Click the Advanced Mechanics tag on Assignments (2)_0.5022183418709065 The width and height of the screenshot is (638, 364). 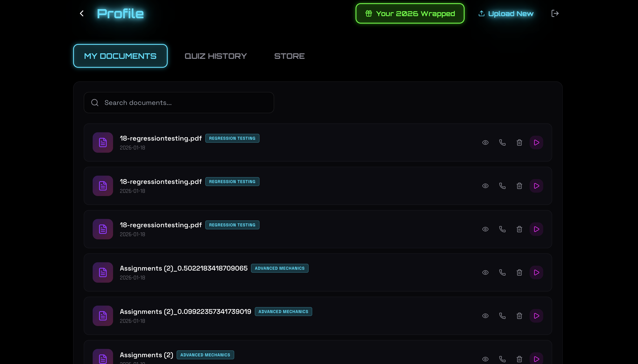pyautogui.click(x=279, y=268)
